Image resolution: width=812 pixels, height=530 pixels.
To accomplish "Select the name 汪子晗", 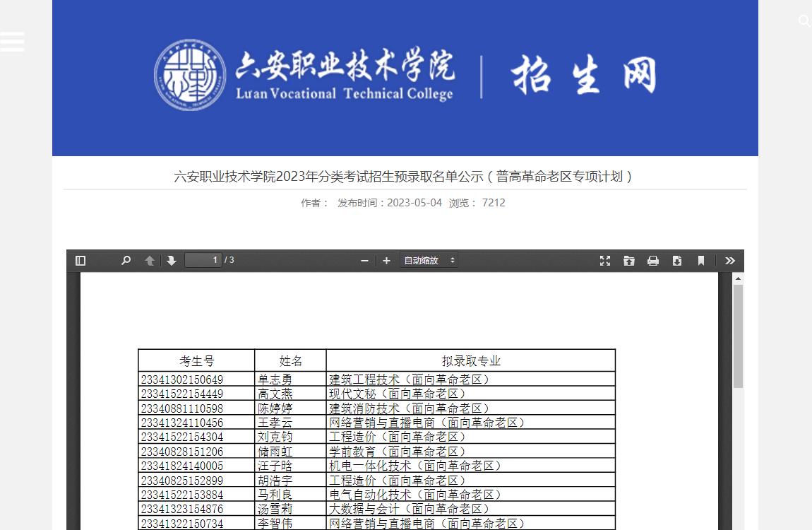I will pyautogui.click(x=275, y=466).
